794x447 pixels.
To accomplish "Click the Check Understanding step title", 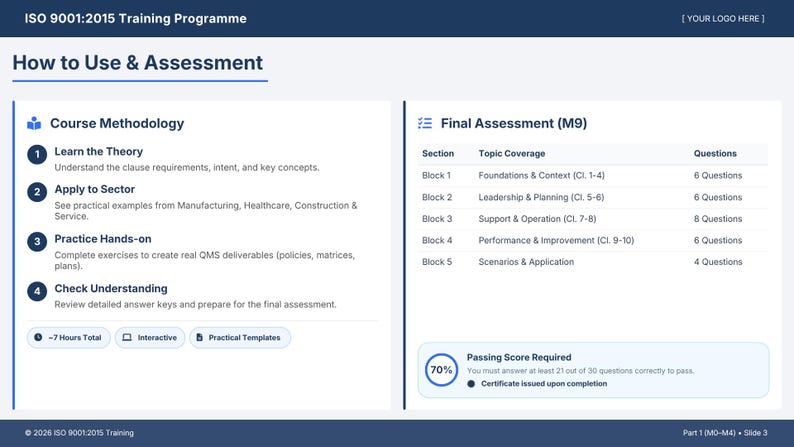I will 111,289.
